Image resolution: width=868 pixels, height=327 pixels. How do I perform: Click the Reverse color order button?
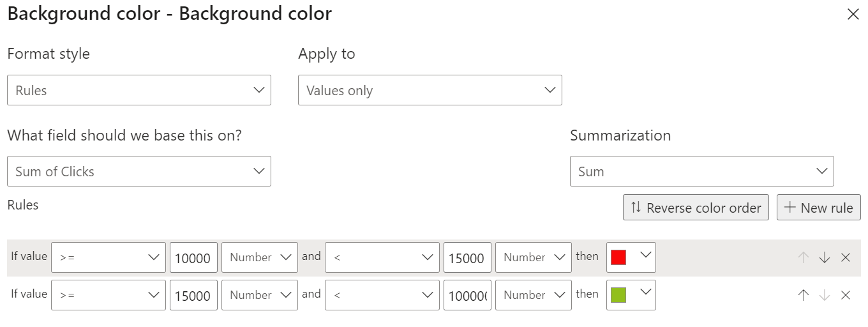coord(696,208)
